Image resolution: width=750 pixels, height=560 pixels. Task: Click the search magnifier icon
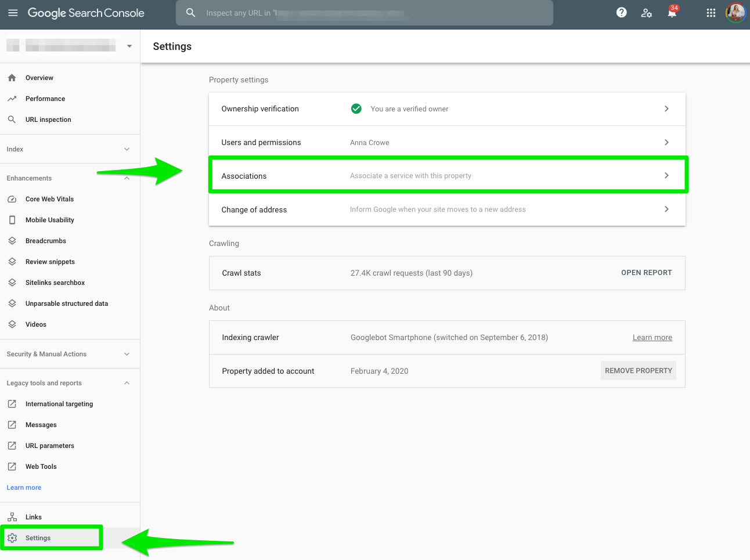point(190,13)
